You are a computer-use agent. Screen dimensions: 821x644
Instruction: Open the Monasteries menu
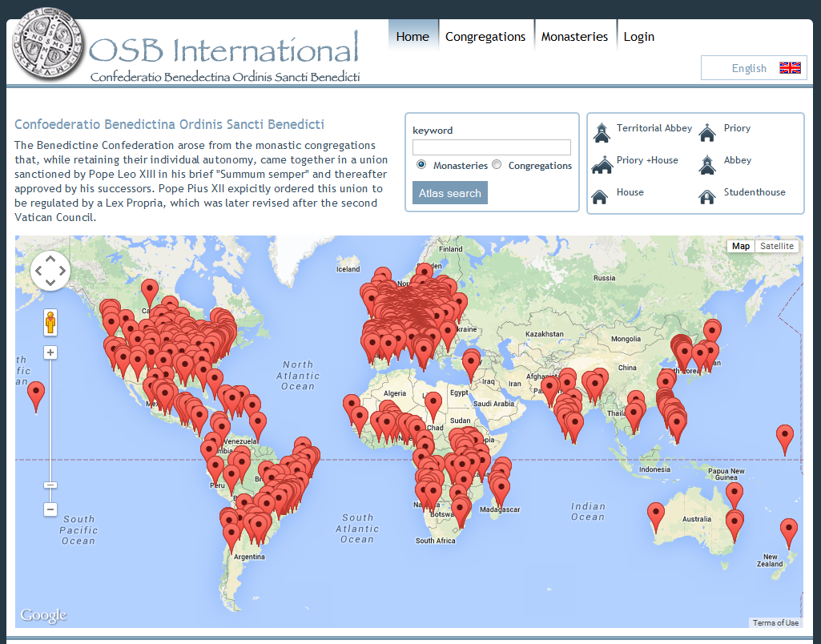574,36
